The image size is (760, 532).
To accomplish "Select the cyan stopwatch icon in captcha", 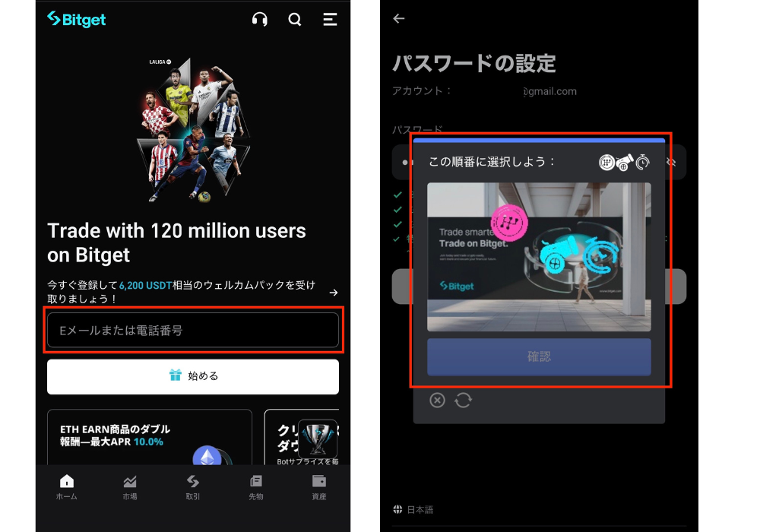I will click(x=603, y=257).
